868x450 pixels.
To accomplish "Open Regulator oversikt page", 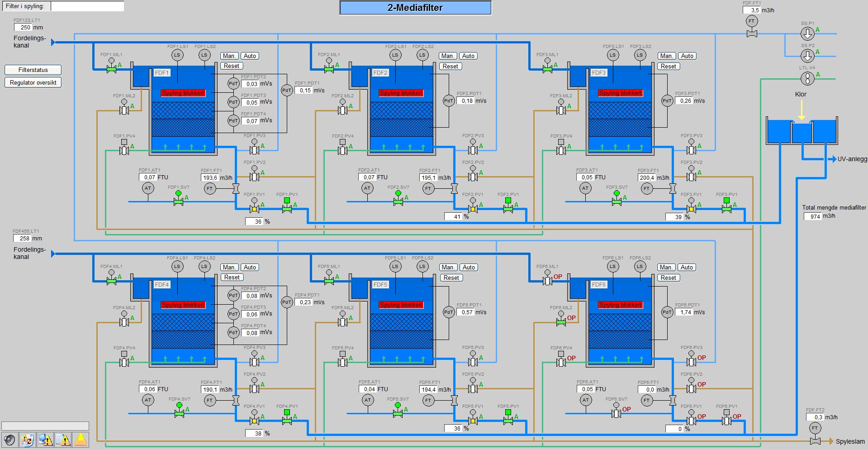I will click(x=33, y=82).
